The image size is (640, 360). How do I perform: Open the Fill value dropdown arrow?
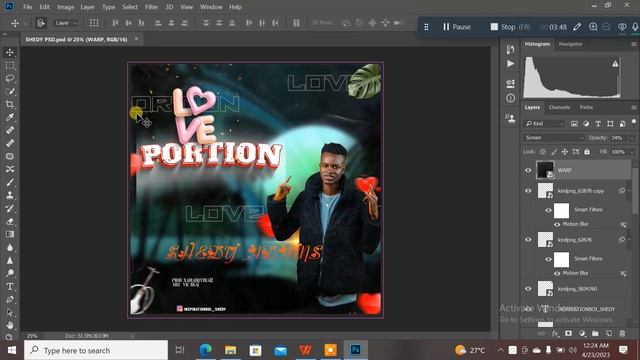631,152
